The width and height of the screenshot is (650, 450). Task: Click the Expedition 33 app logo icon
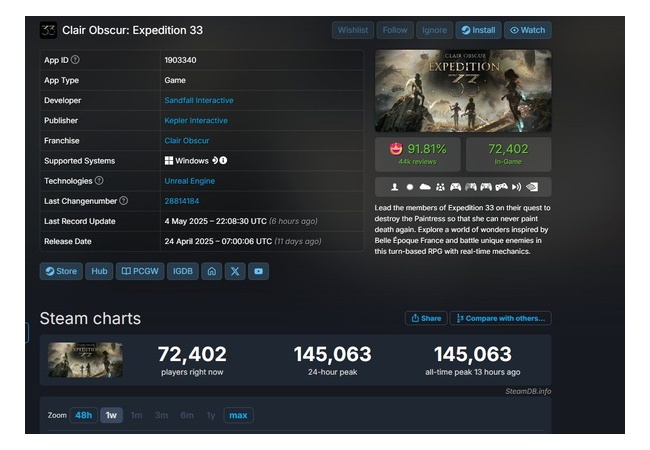click(x=48, y=30)
